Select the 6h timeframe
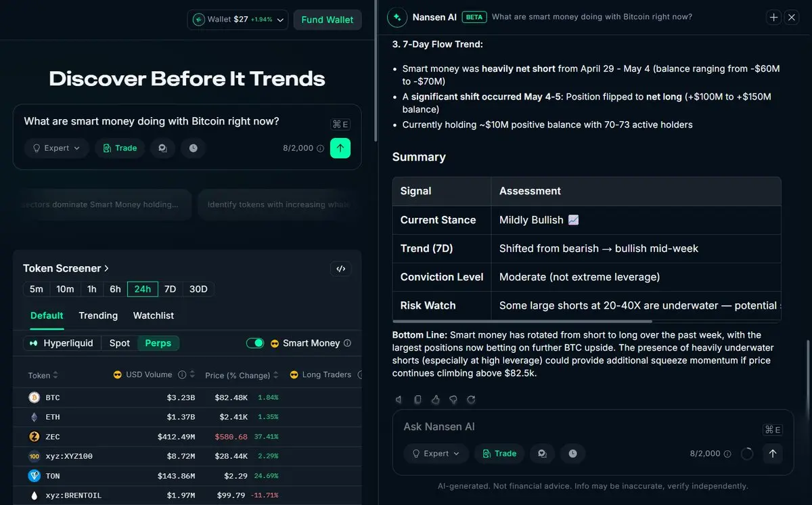The image size is (812, 505). point(115,289)
